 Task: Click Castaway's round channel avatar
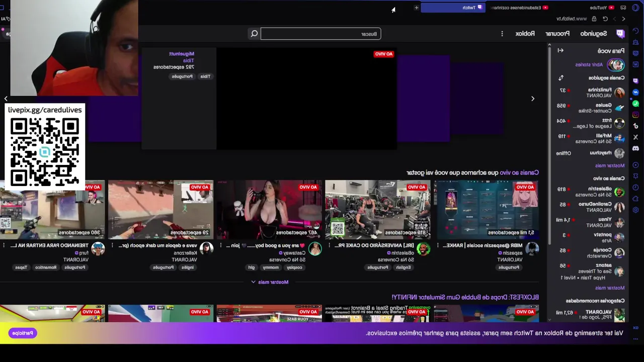tap(315, 248)
